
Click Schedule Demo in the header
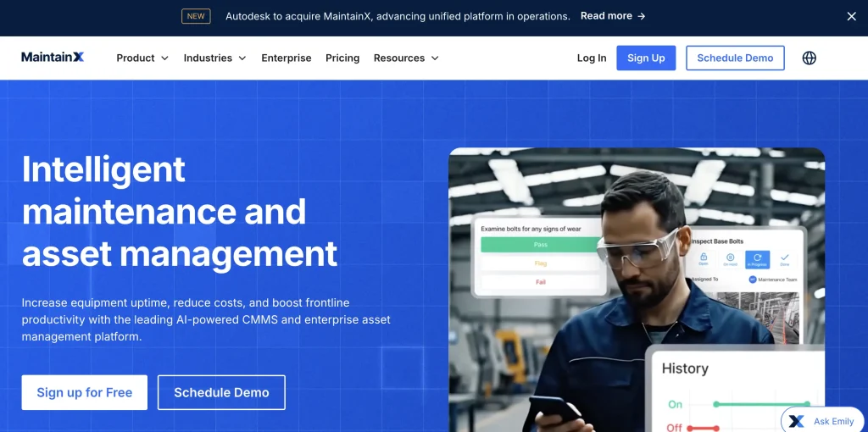[735, 58]
